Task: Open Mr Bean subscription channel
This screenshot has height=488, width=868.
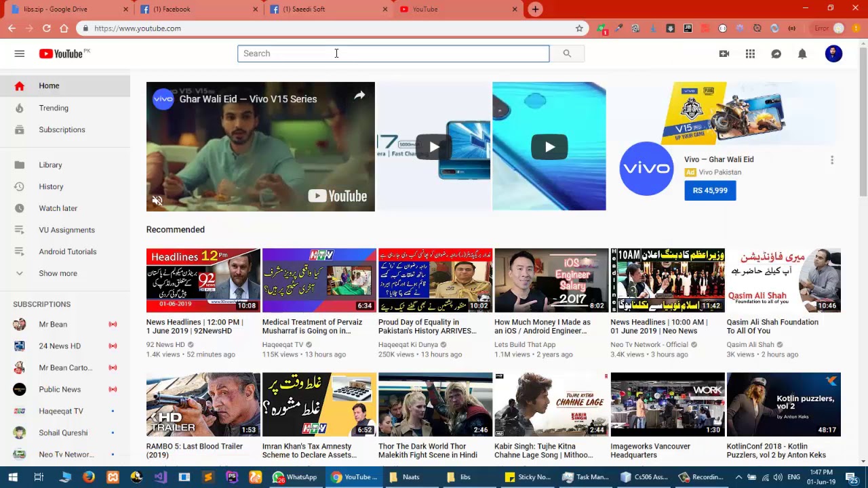Action: pyautogui.click(x=65, y=324)
